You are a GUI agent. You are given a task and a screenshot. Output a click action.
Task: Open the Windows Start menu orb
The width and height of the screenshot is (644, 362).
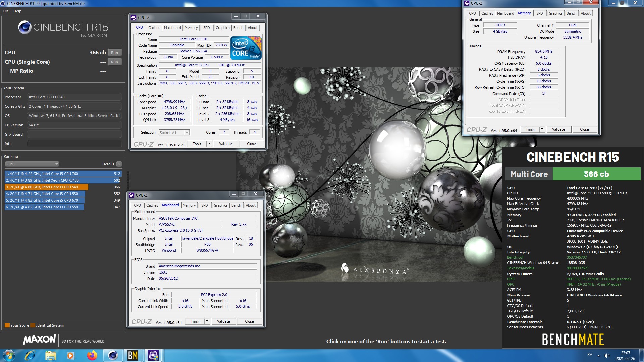coord(9,355)
